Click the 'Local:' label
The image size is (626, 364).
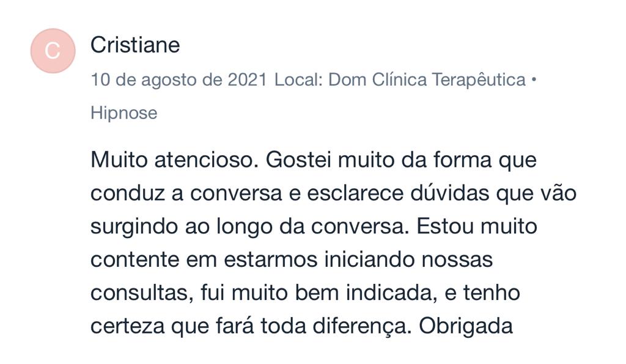click(x=298, y=80)
